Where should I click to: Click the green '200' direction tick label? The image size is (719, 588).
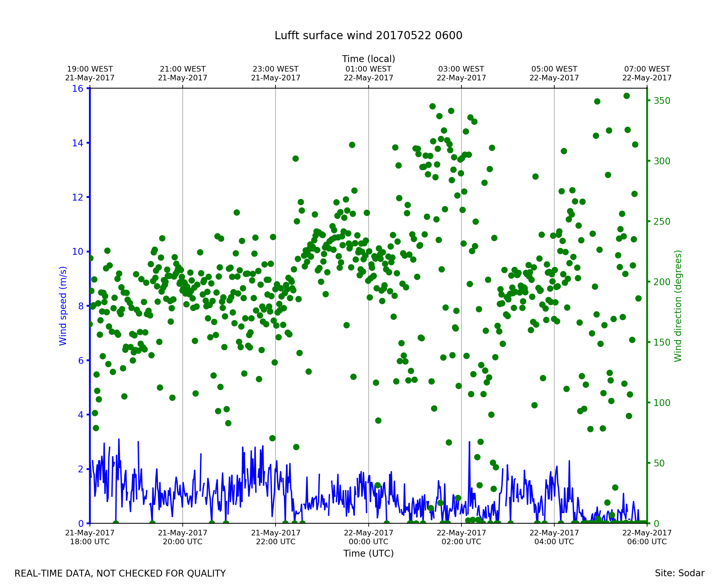(662, 282)
